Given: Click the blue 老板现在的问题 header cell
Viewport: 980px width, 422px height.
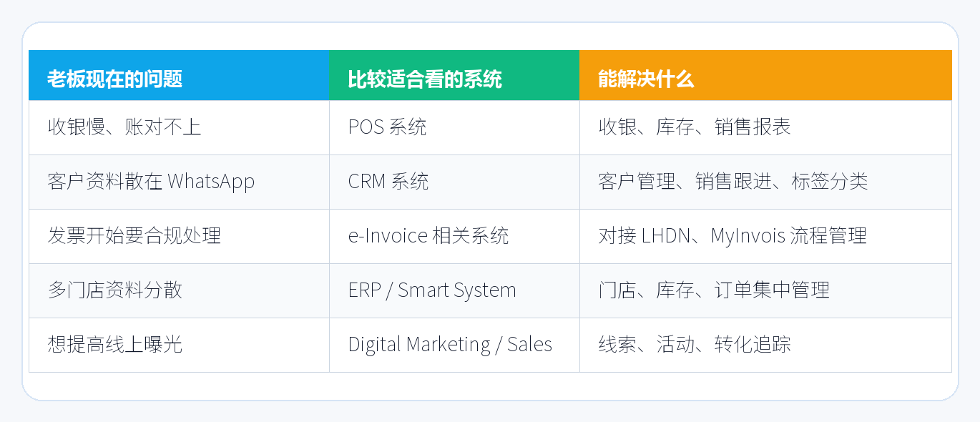Looking at the screenshot, I should (179, 75).
